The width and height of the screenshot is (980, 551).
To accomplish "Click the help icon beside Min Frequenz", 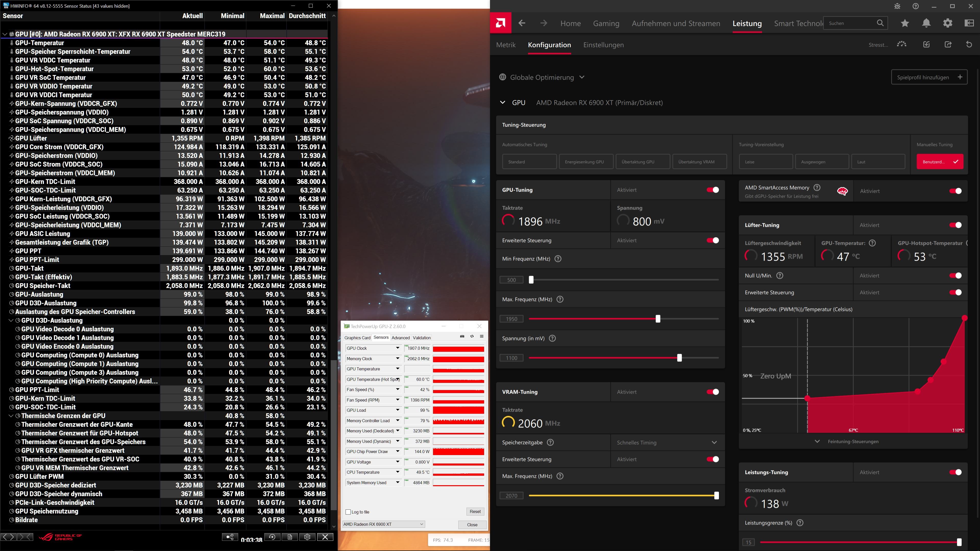I will point(558,259).
